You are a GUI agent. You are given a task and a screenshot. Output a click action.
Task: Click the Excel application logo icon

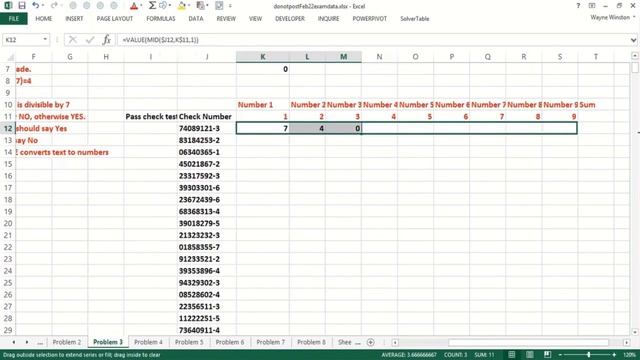[8, 6]
